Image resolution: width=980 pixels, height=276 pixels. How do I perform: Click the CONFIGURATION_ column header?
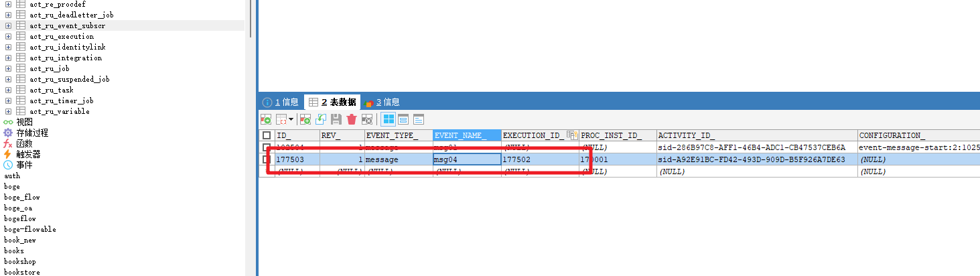[919, 135]
